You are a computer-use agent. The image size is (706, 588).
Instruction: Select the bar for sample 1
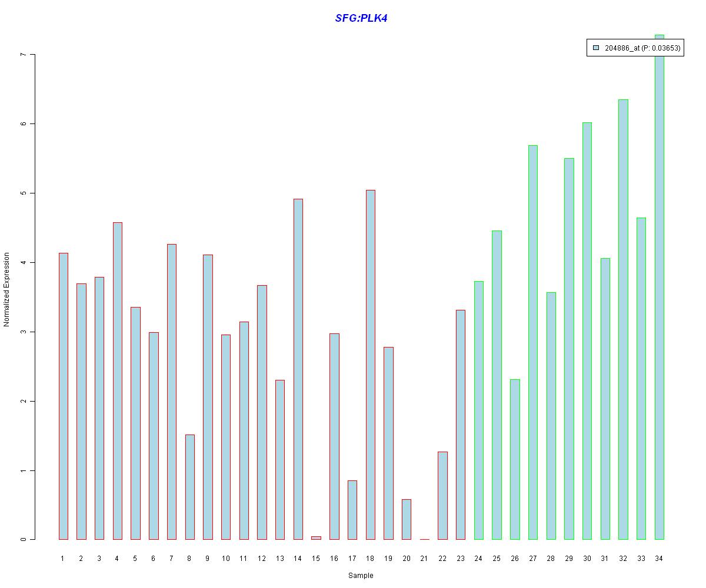click(x=63, y=396)
